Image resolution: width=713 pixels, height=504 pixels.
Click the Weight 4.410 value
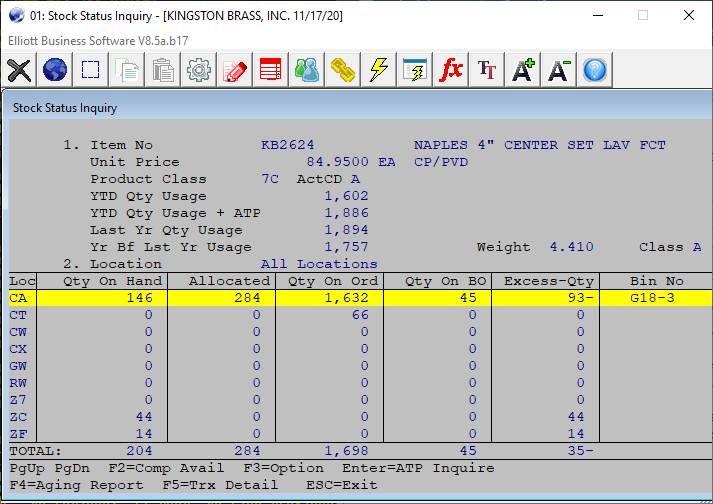tap(572, 247)
